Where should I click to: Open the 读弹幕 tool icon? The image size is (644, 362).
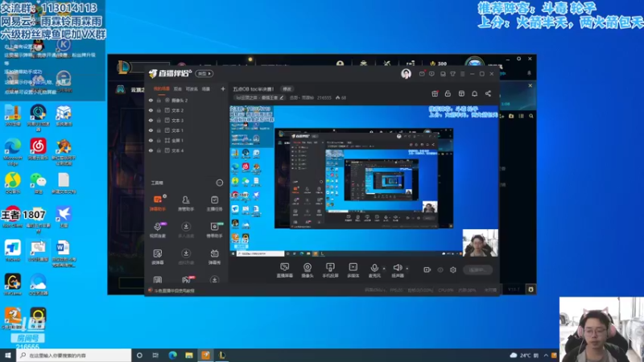[157, 257]
